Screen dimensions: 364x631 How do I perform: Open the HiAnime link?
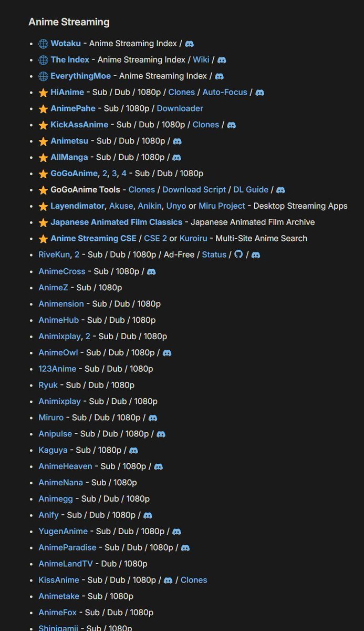67,92
